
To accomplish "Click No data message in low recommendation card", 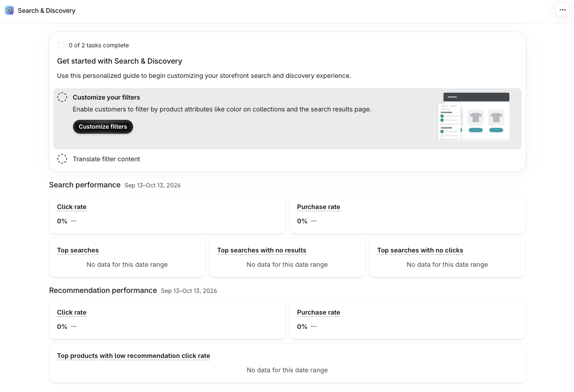I will click(287, 370).
